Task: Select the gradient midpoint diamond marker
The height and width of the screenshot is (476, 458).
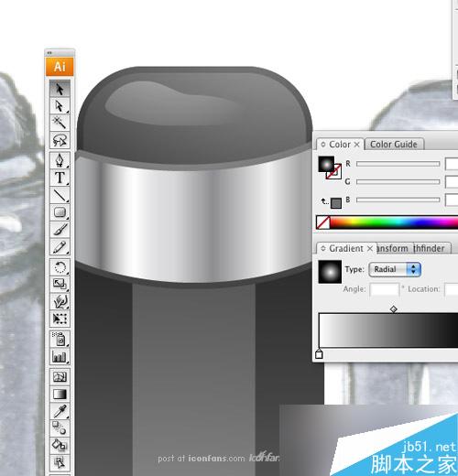Action: (394, 309)
